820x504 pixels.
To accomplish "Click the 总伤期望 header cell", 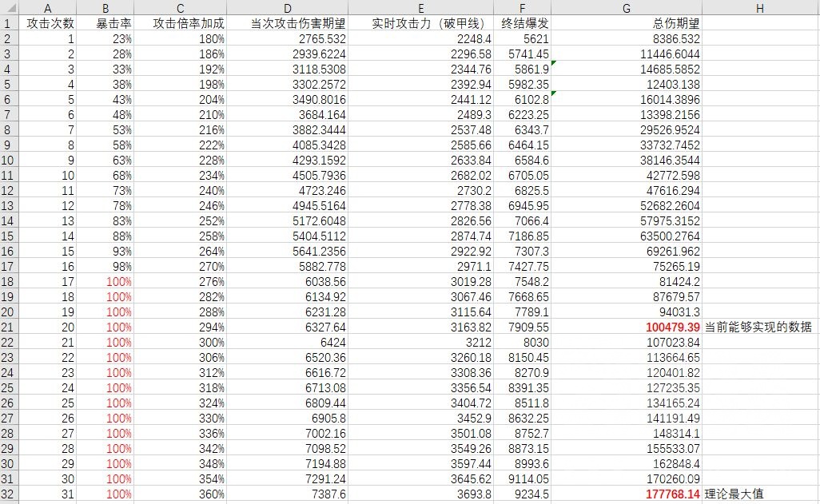I will pyautogui.click(x=627, y=23).
